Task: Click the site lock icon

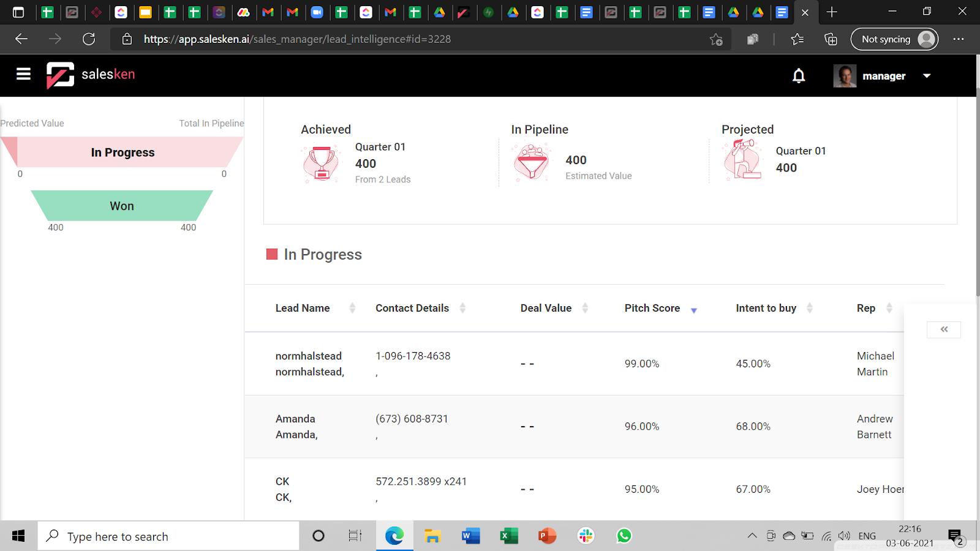Action: point(127,39)
